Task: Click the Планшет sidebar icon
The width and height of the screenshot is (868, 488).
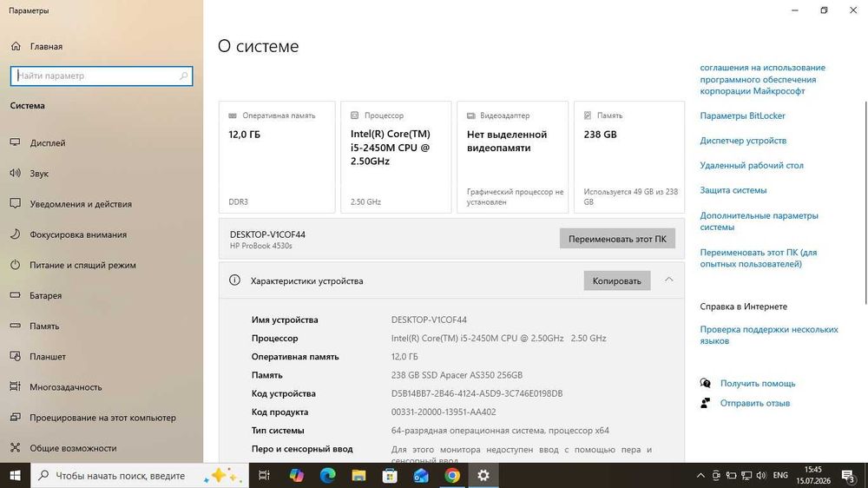Action: 15,356
